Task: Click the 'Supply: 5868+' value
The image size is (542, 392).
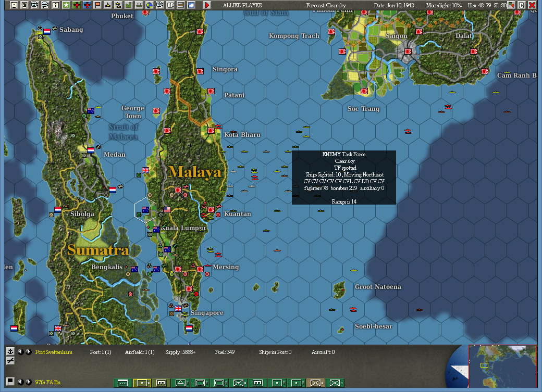Action: point(180,352)
